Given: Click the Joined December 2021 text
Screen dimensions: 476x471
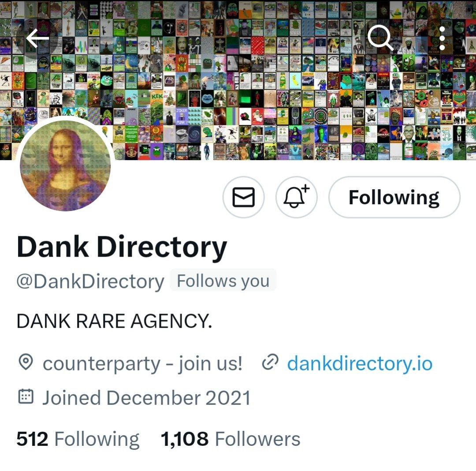Looking at the screenshot, I should pos(147,397).
